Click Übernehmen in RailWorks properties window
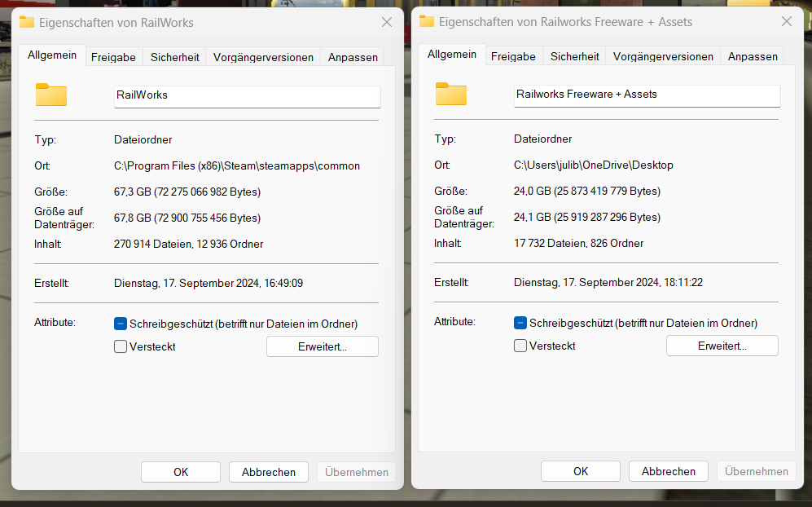 (x=357, y=472)
